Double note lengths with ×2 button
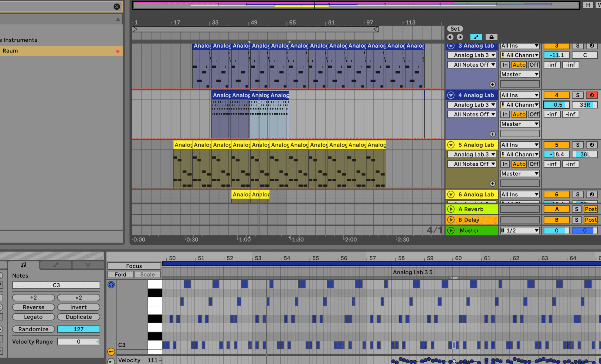 click(x=79, y=298)
